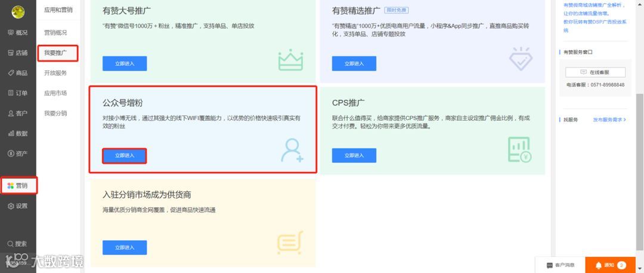Click the add-user icon in 公众号增粉 card

[x=292, y=151]
